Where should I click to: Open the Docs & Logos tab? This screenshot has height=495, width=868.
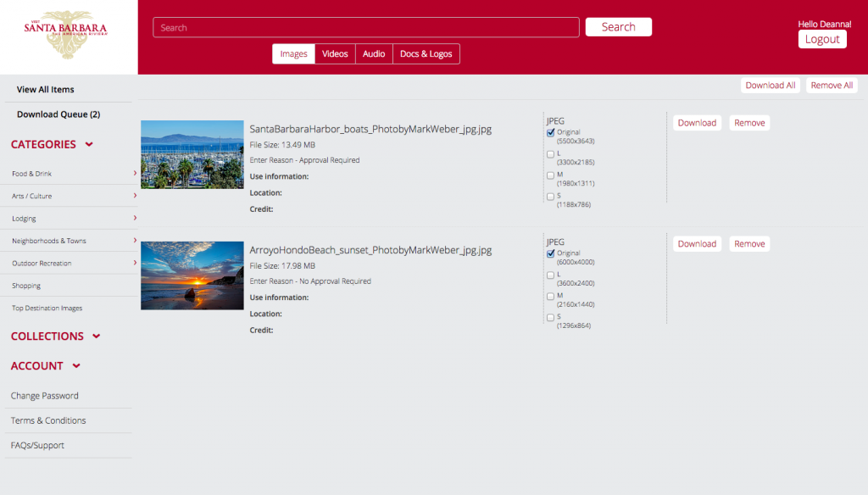426,53
